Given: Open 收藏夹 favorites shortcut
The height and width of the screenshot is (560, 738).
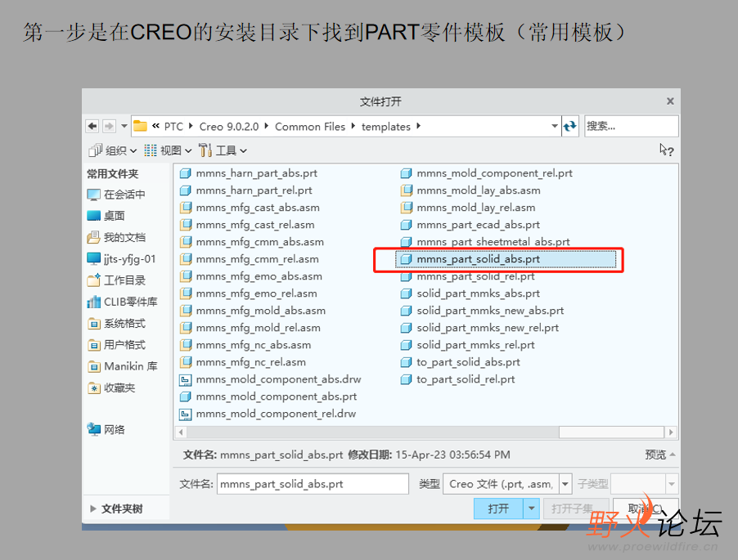Looking at the screenshot, I should 111,388.
